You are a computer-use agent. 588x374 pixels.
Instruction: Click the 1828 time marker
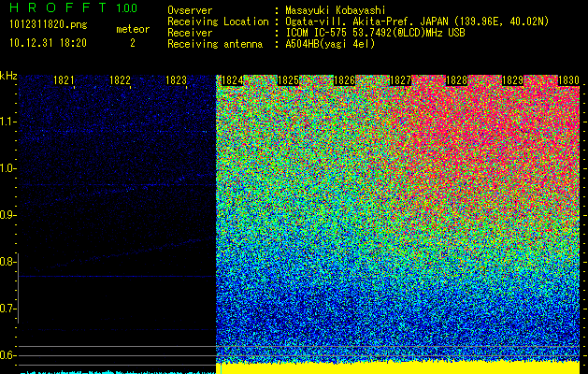click(x=456, y=80)
